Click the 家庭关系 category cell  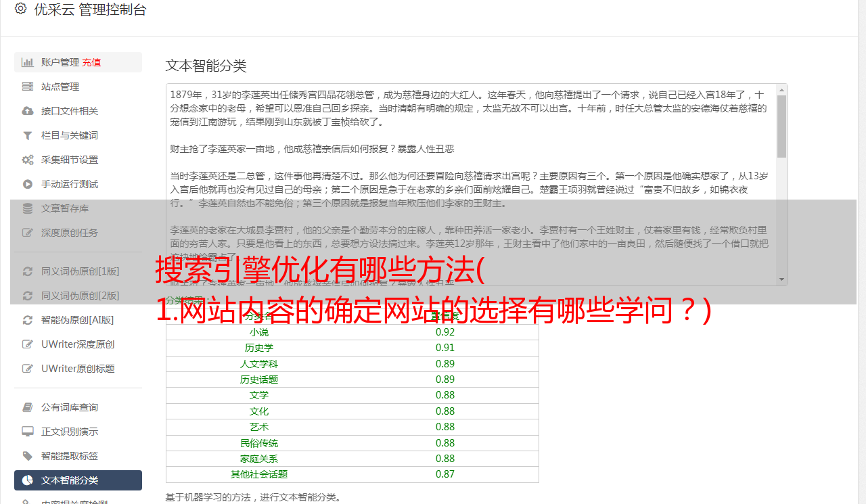[x=259, y=459]
